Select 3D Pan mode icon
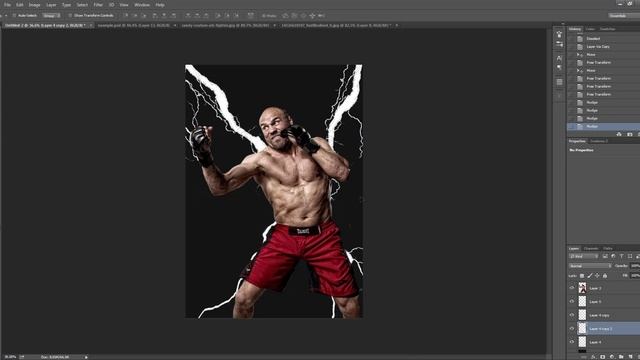This screenshot has height=360, width=640. tap(303, 16)
